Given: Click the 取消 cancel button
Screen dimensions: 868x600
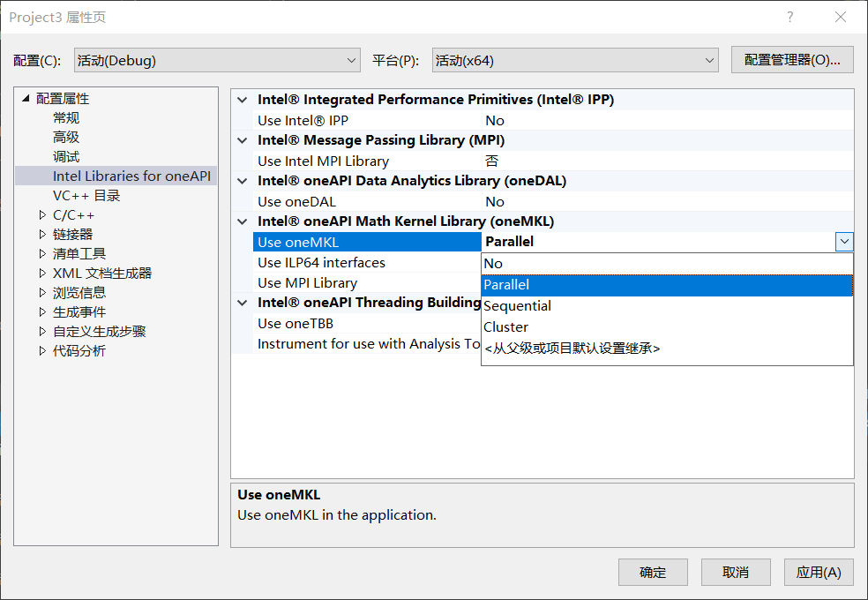Looking at the screenshot, I should click(x=736, y=572).
